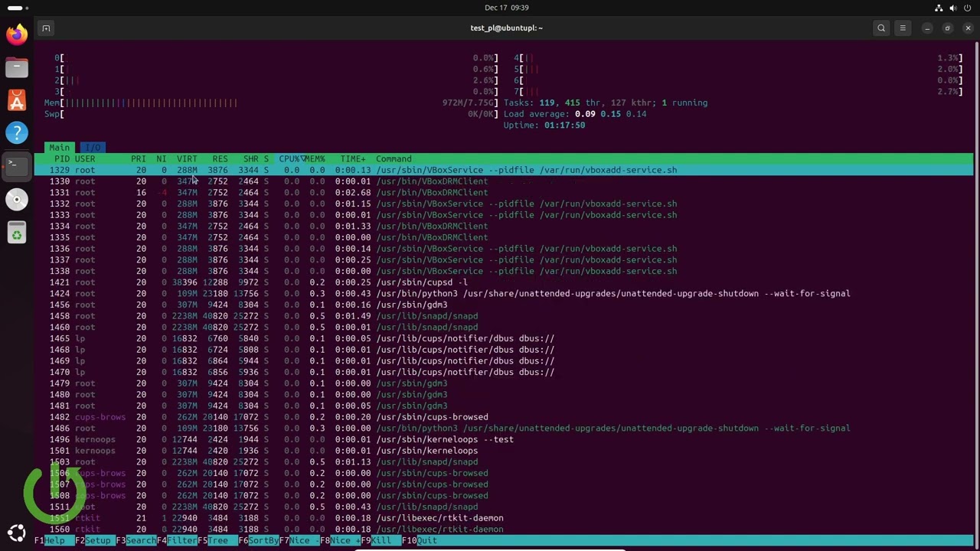
Task: Select process 1329 VBoxService row
Action: click(x=503, y=170)
